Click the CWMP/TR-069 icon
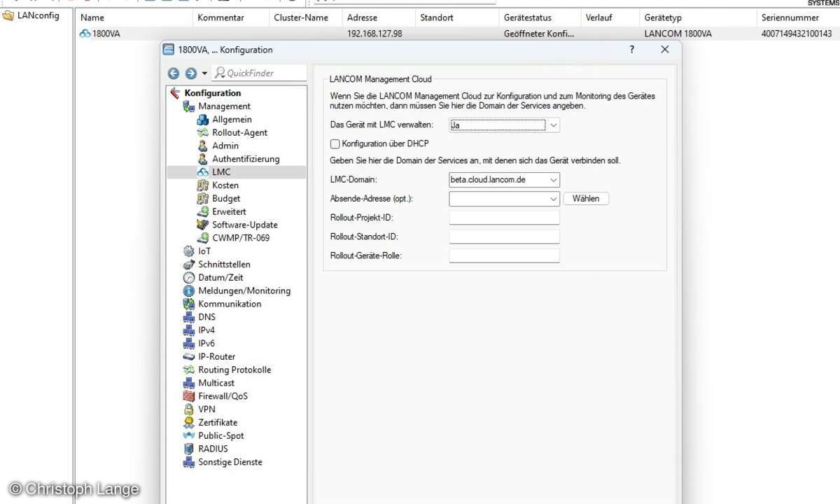840x504 pixels. click(x=203, y=238)
